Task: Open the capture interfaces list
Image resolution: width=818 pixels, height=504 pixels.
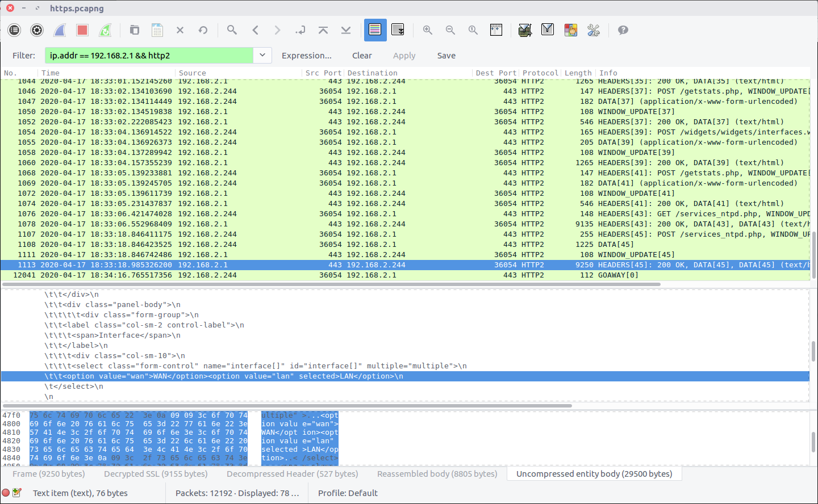Action: point(14,30)
